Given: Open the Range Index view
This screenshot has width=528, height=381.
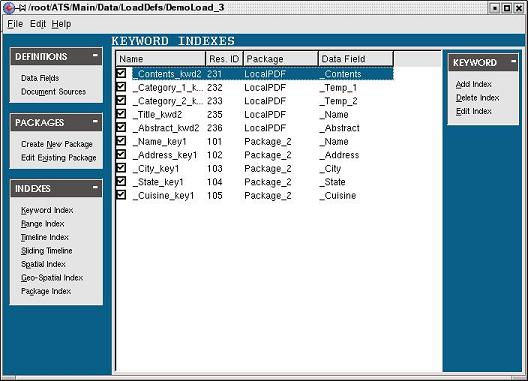Looking at the screenshot, I should [x=42, y=224].
